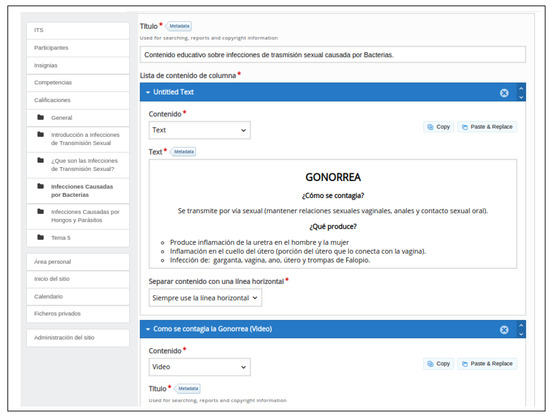This screenshot has height=419, width=550.
Task: Remove the Gonorrea video item with its X icon
Action: point(504,330)
